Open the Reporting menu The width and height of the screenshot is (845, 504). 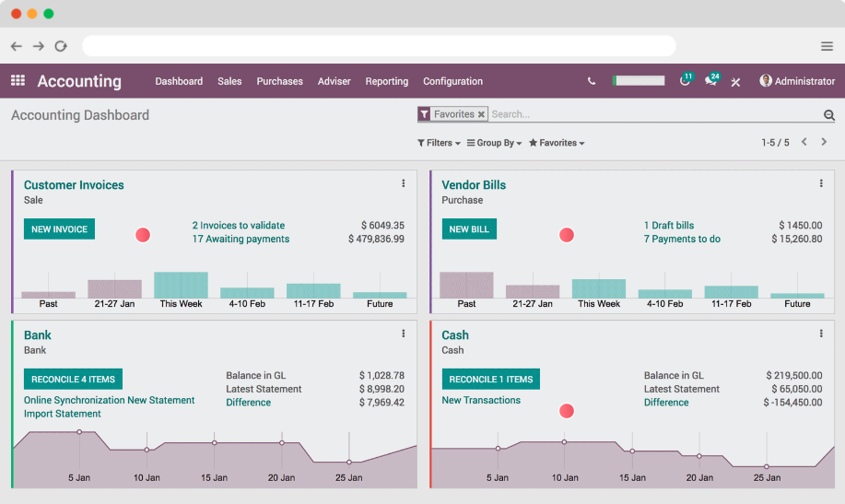386,81
